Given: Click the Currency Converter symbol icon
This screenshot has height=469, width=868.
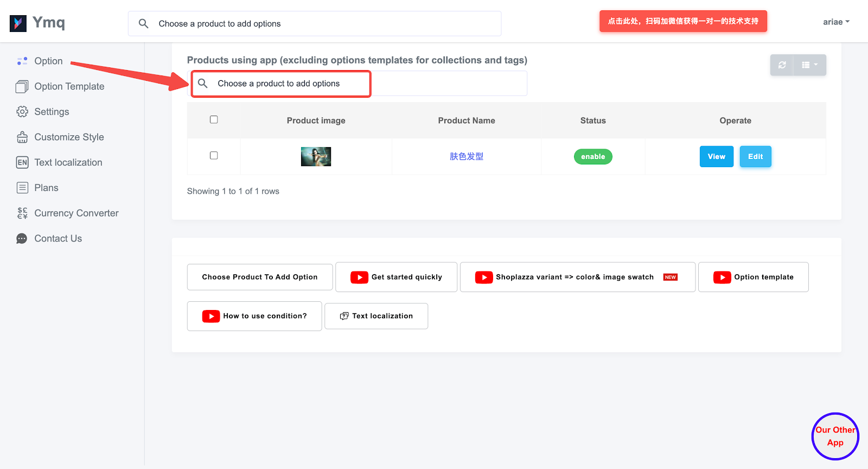Looking at the screenshot, I should 22,213.
